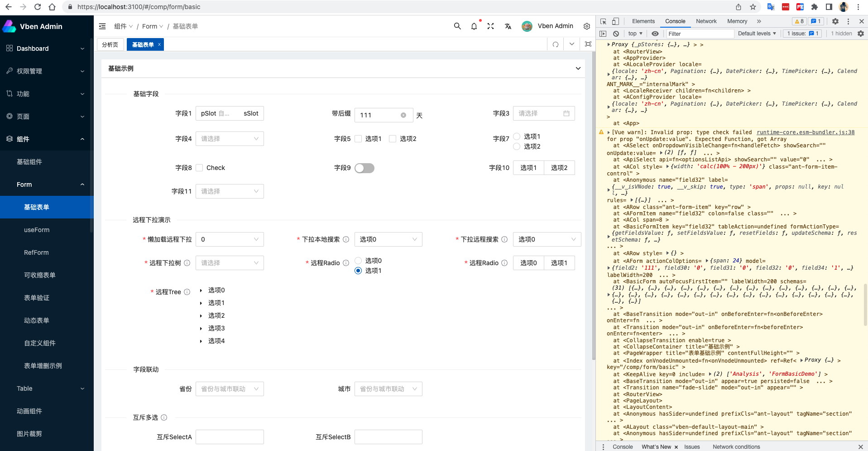The image size is (868, 451).
Task: Open DevTools settings gear icon
Action: [x=835, y=21]
